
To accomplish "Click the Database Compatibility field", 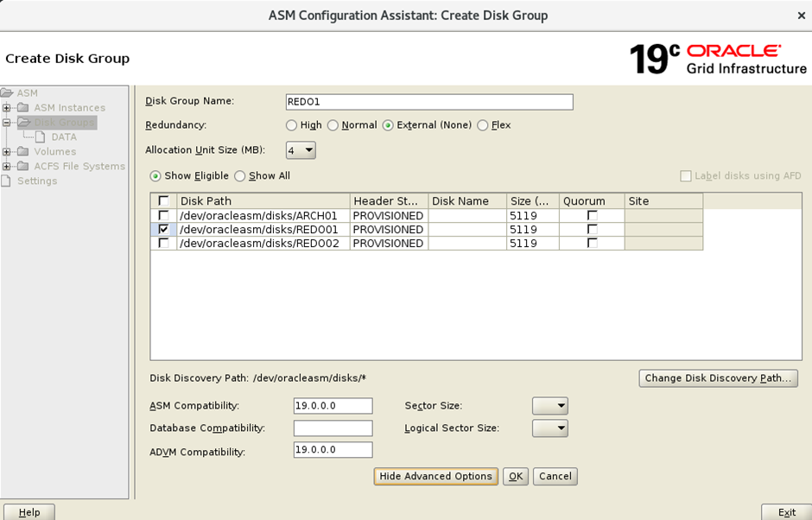I will click(333, 428).
